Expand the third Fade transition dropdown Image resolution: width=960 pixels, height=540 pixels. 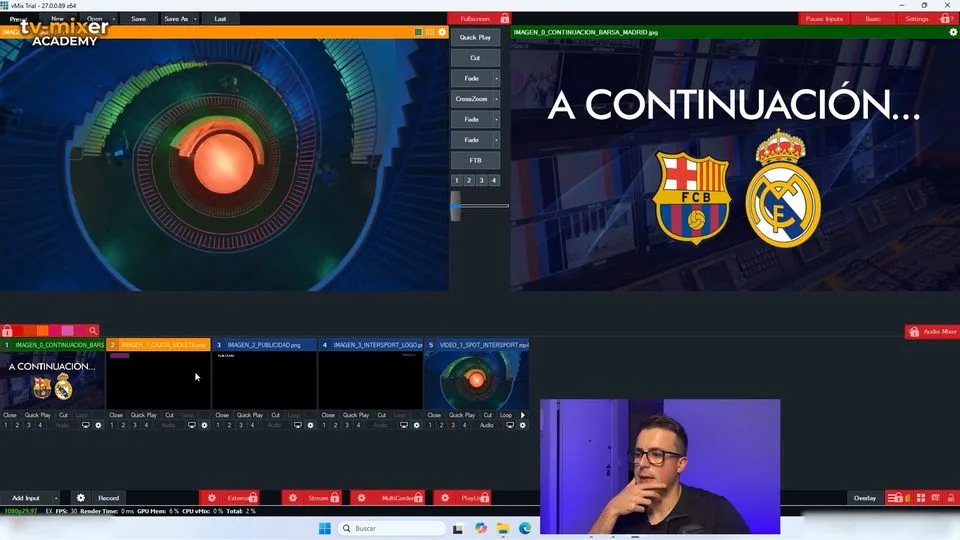pyautogui.click(x=496, y=140)
